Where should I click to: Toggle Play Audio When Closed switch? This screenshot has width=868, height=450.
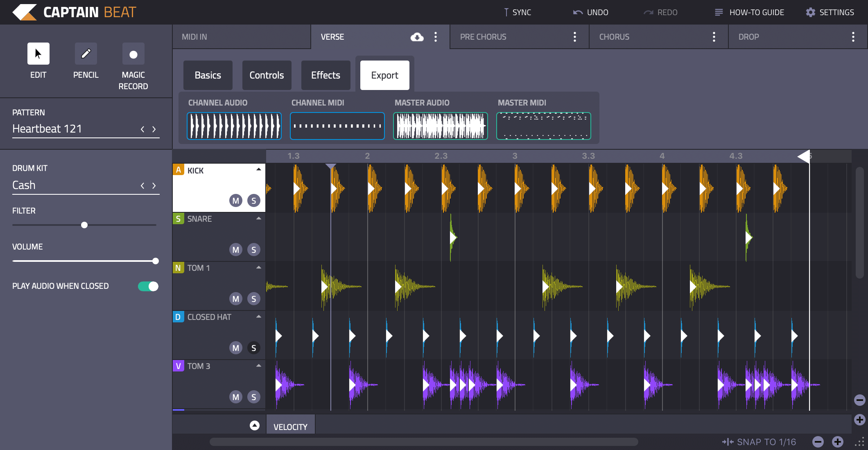coord(148,286)
